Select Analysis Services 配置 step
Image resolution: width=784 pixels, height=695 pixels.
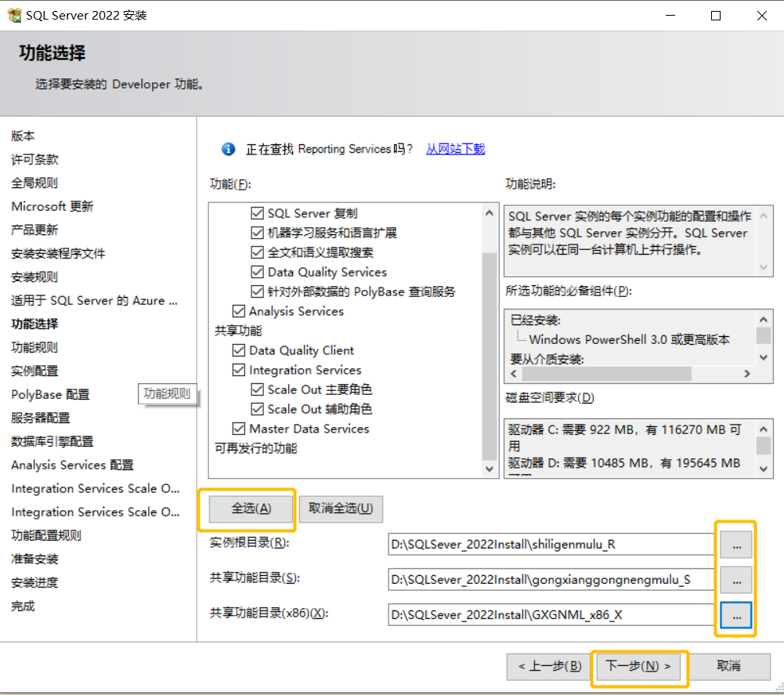[x=73, y=465]
